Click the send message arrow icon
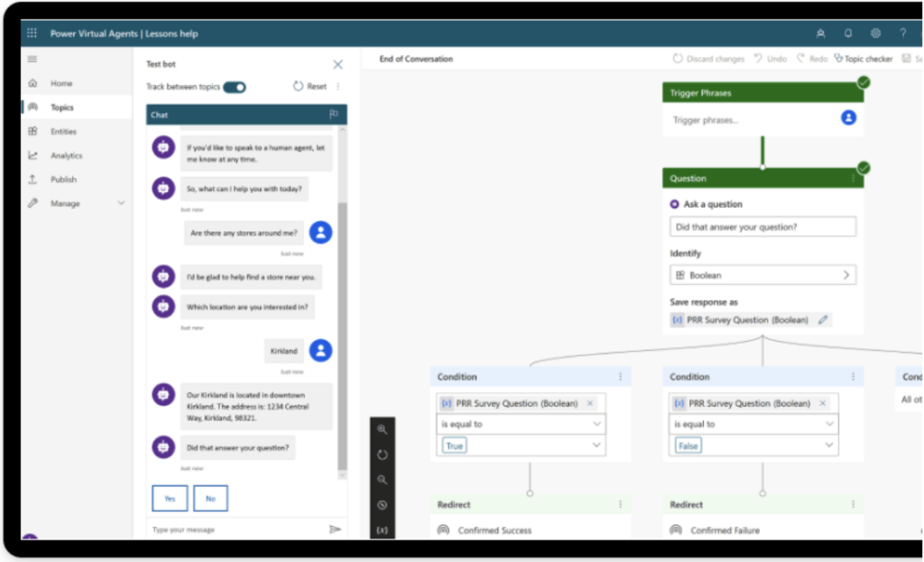Screen dimensions: 924x562 tap(335, 530)
